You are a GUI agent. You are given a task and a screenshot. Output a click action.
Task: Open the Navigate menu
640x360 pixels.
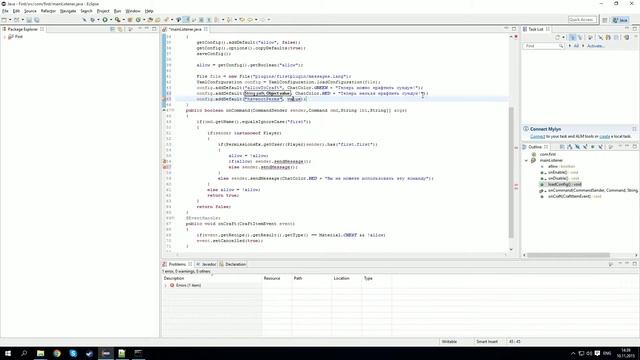point(68,11)
